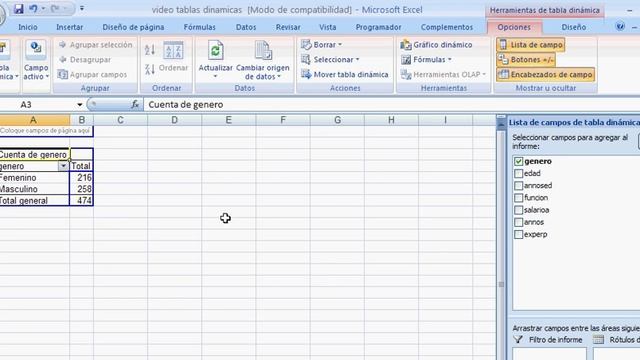The width and height of the screenshot is (640, 360).
Task: Click the Rótulos area table icon
Action: click(x=598, y=340)
